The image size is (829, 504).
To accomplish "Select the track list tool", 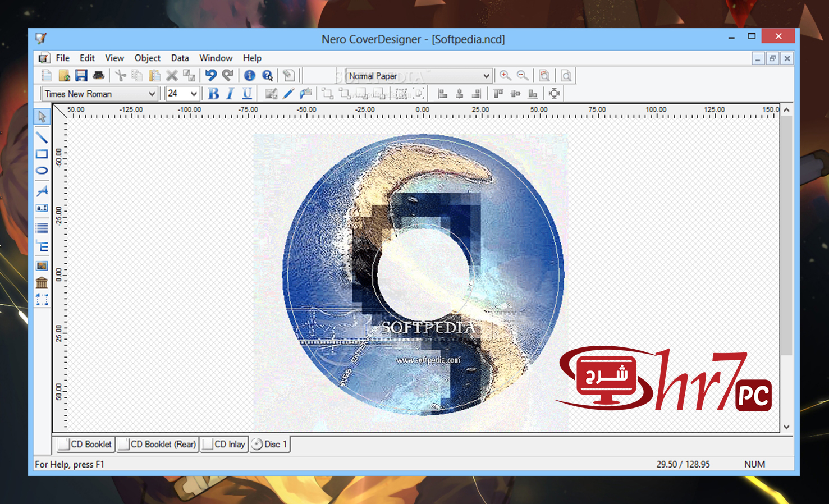I will pos(42,228).
